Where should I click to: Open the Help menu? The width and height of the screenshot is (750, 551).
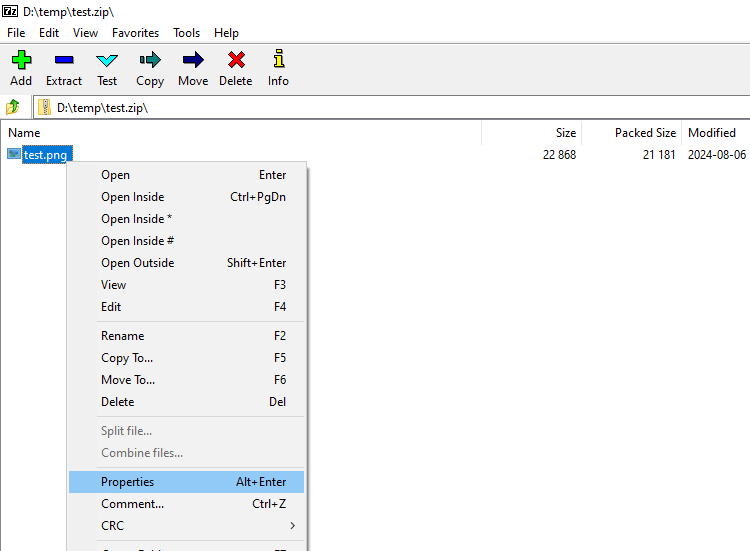(226, 33)
